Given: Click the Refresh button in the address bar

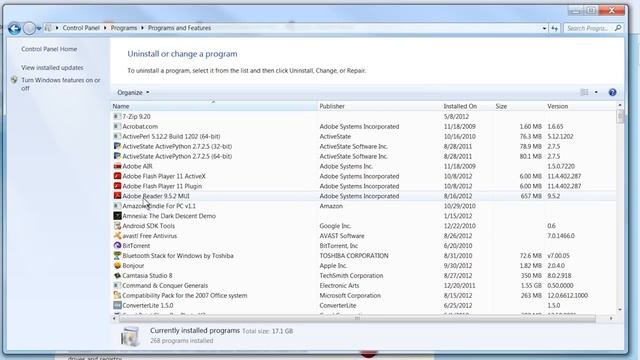Looking at the screenshot, I should coord(554,28).
